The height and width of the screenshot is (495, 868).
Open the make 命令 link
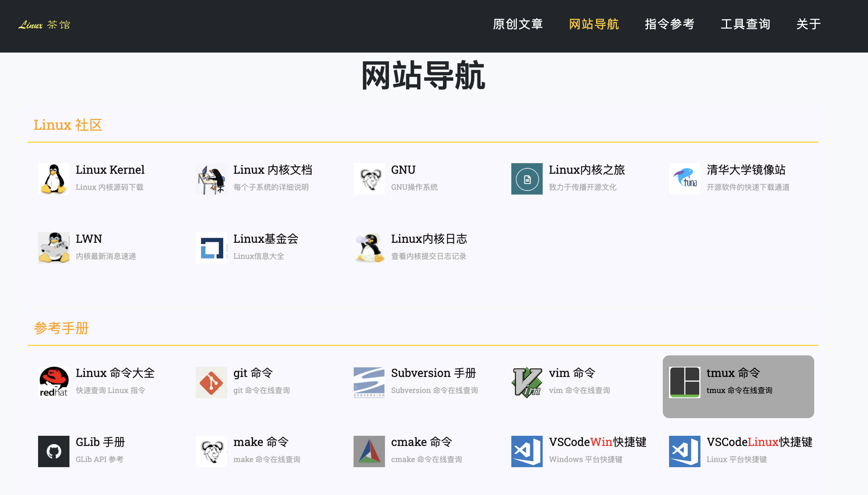pos(261,442)
